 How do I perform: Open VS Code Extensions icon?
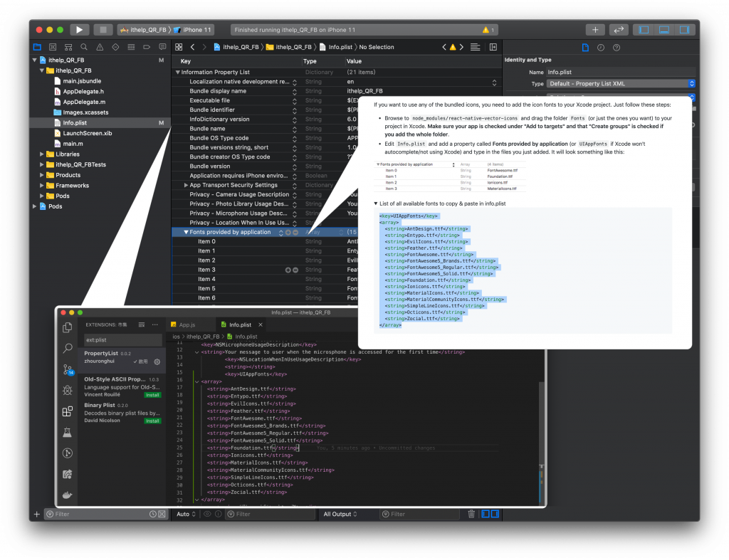[68, 411]
